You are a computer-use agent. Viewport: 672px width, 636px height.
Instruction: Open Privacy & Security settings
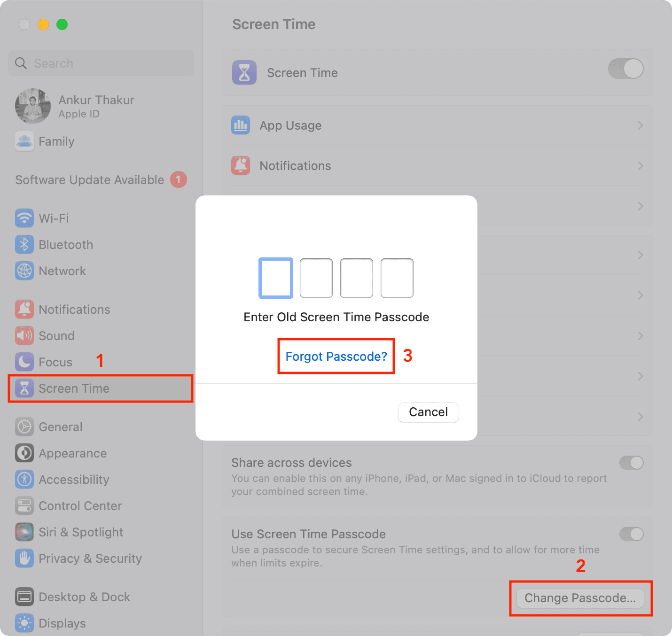101,558
